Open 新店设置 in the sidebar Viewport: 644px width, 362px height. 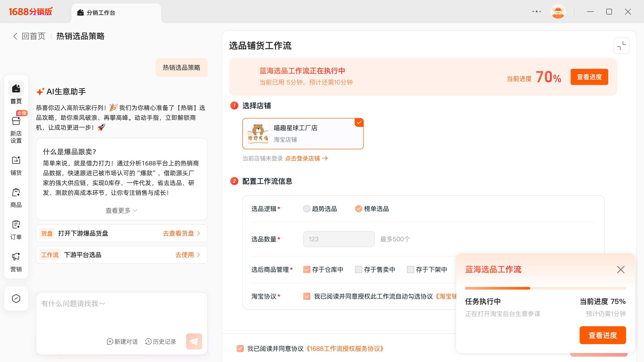click(16, 129)
